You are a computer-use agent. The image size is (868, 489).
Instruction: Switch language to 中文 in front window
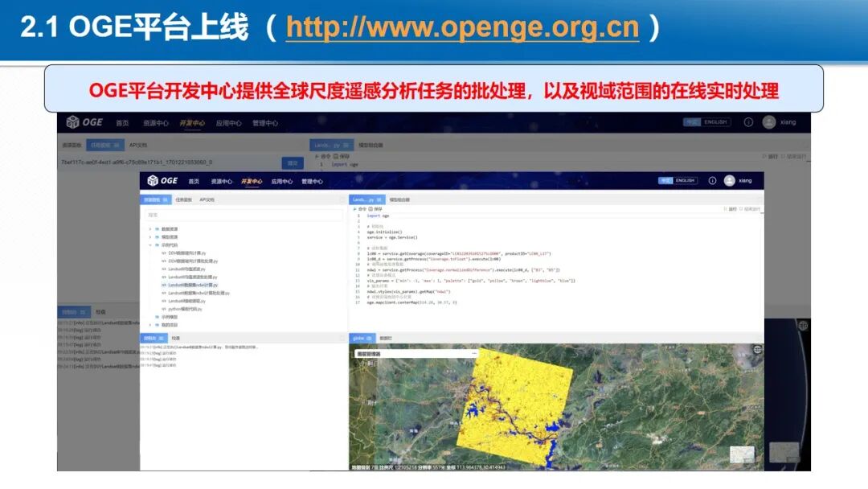pyautogui.click(x=665, y=180)
